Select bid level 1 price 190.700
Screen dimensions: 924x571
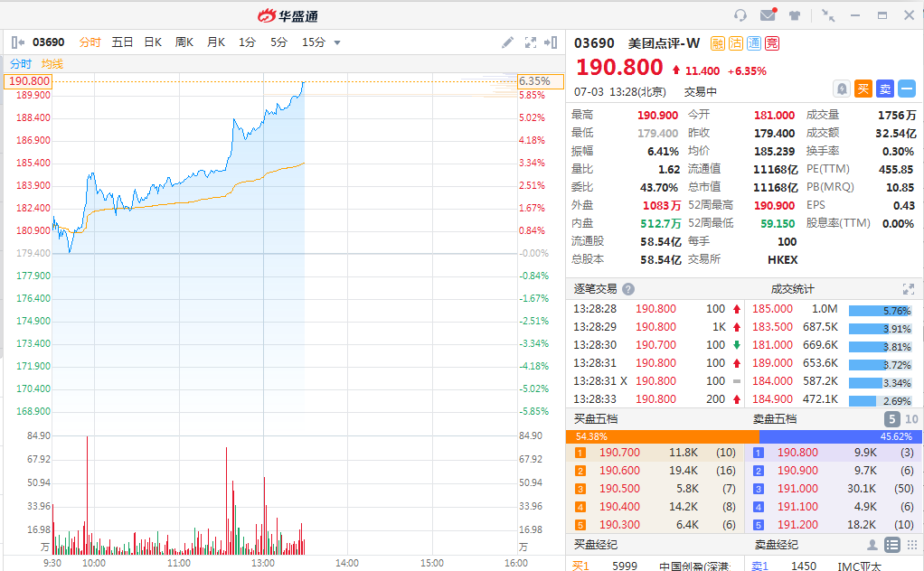tap(619, 453)
